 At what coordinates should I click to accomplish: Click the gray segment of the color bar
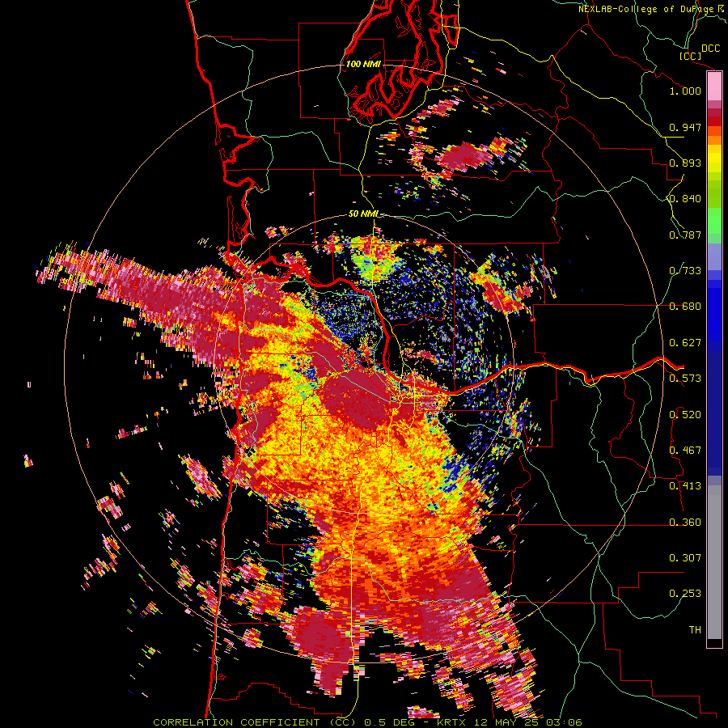[x=714, y=562]
